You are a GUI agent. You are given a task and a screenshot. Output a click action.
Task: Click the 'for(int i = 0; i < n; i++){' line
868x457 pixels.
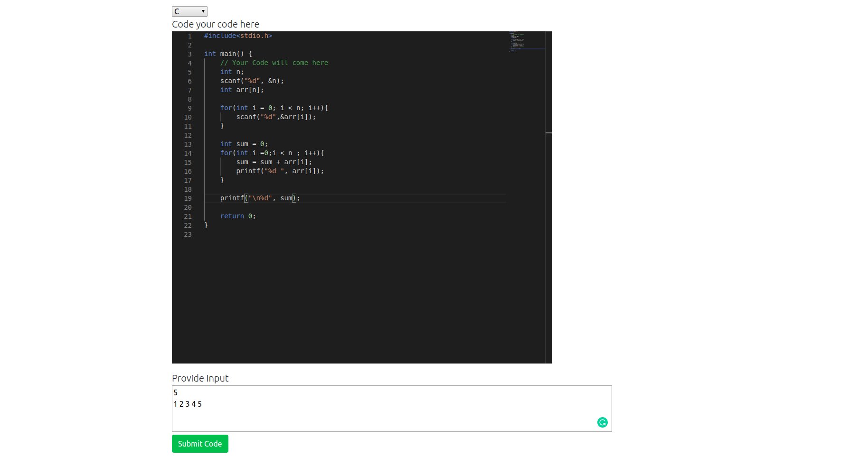[274, 108]
